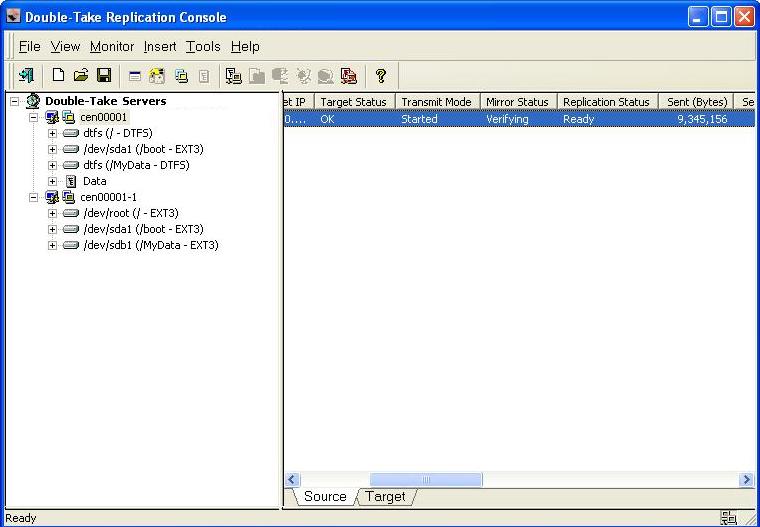Open the Tools menu
Screen dimensions: 760x527
(203, 46)
